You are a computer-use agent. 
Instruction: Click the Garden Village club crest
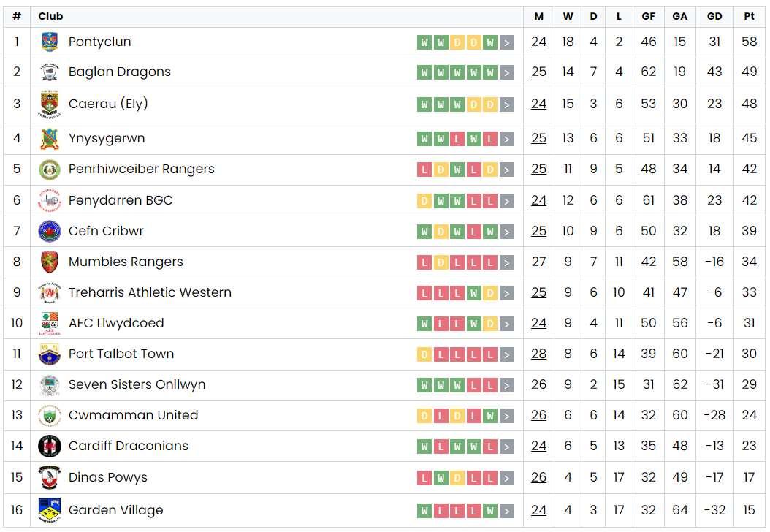click(x=50, y=510)
